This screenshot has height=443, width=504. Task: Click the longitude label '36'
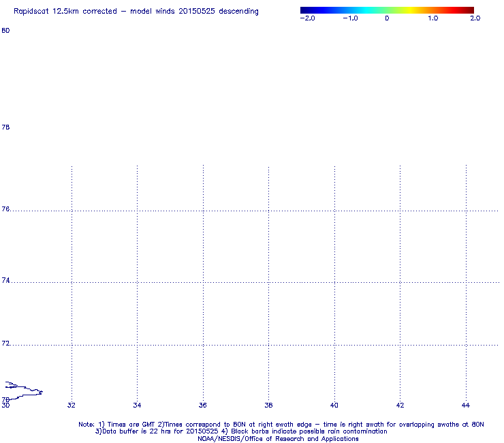click(203, 406)
